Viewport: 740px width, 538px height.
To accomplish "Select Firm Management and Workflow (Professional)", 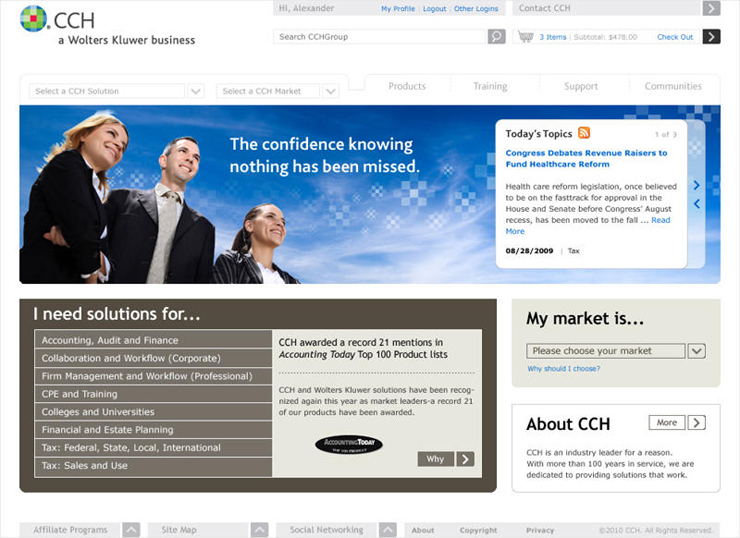I will pos(153,376).
